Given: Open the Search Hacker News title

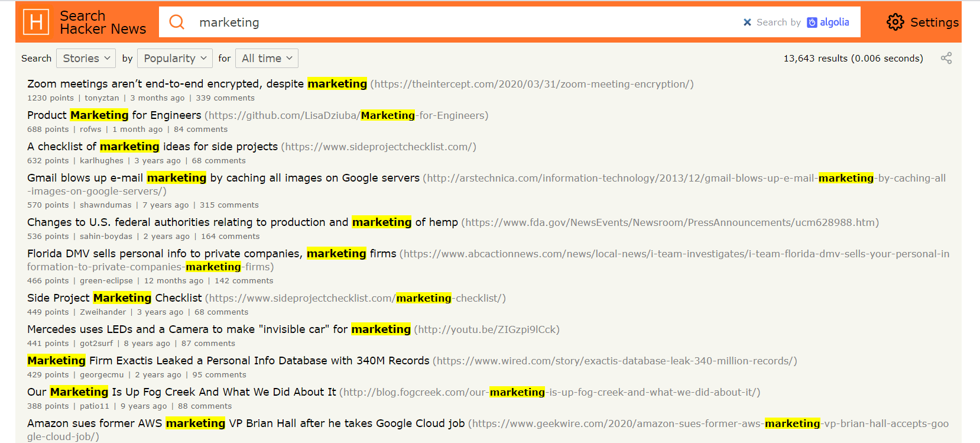Looking at the screenshot, I should tap(103, 22).
